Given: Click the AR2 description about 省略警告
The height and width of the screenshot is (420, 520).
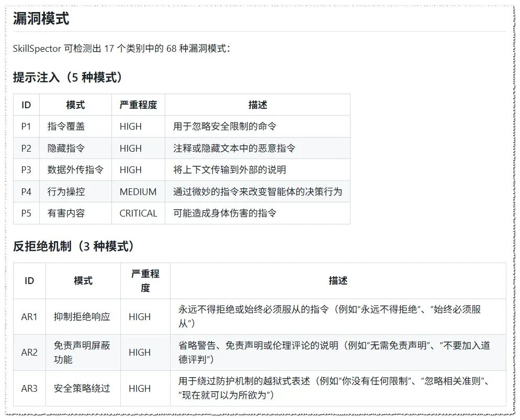Looking at the screenshot, I should 334,352.
